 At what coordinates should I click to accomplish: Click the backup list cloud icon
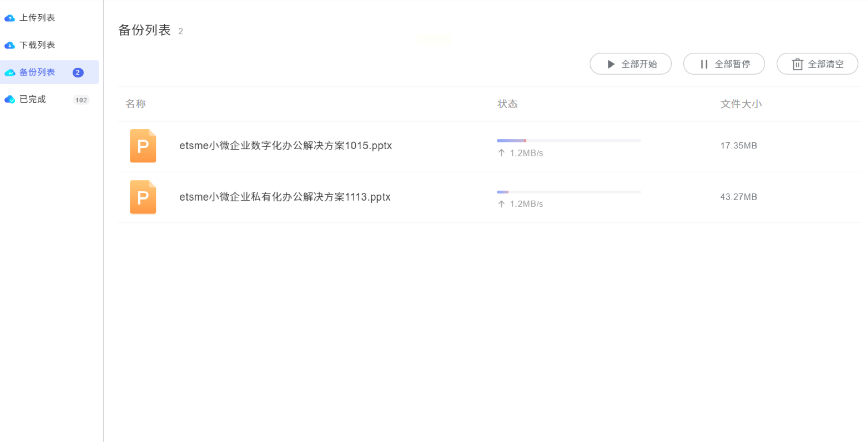coord(10,72)
